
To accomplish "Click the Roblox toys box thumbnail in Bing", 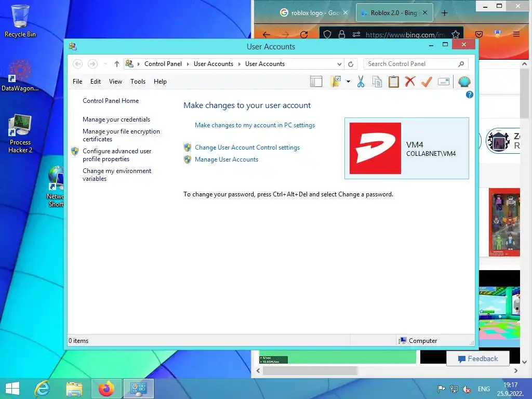I will tap(504, 222).
